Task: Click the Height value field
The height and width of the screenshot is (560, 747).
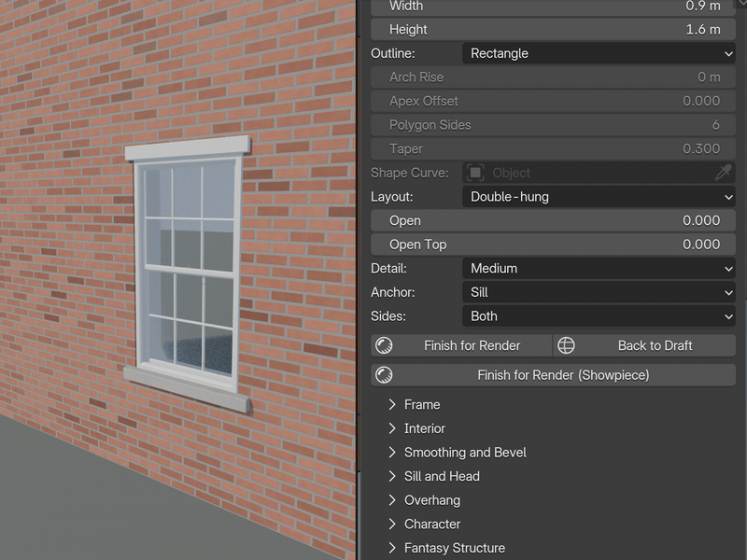Action: tap(553, 30)
